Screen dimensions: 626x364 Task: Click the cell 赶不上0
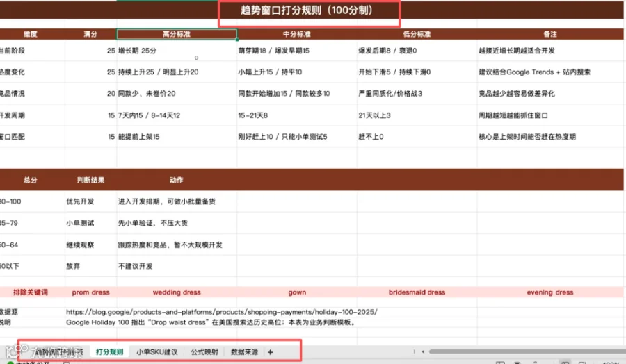click(417, 137)
